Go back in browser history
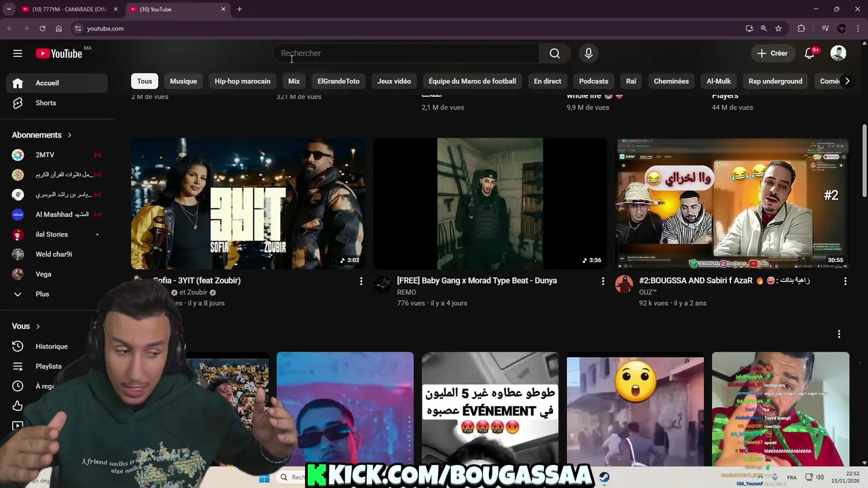 click(x=9, y=28)
